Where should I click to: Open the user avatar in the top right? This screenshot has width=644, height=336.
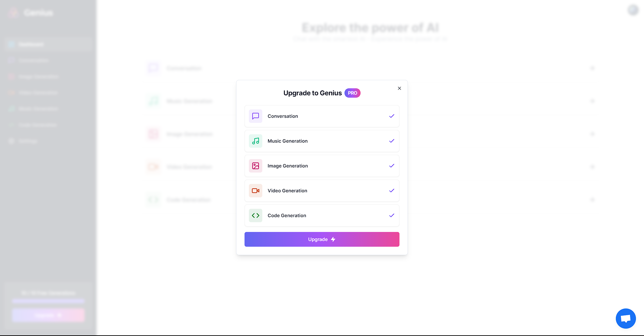pos(633,10)
